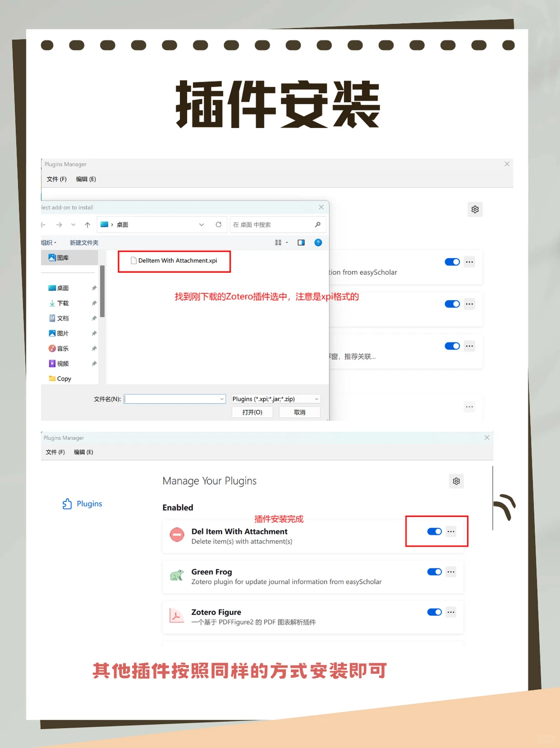Turn off the Zotero Figure plugin

pos(434,612)
